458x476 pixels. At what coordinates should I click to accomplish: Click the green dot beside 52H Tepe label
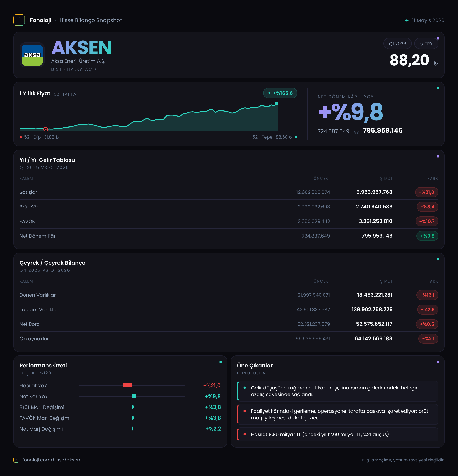click(x=296, y=137)
